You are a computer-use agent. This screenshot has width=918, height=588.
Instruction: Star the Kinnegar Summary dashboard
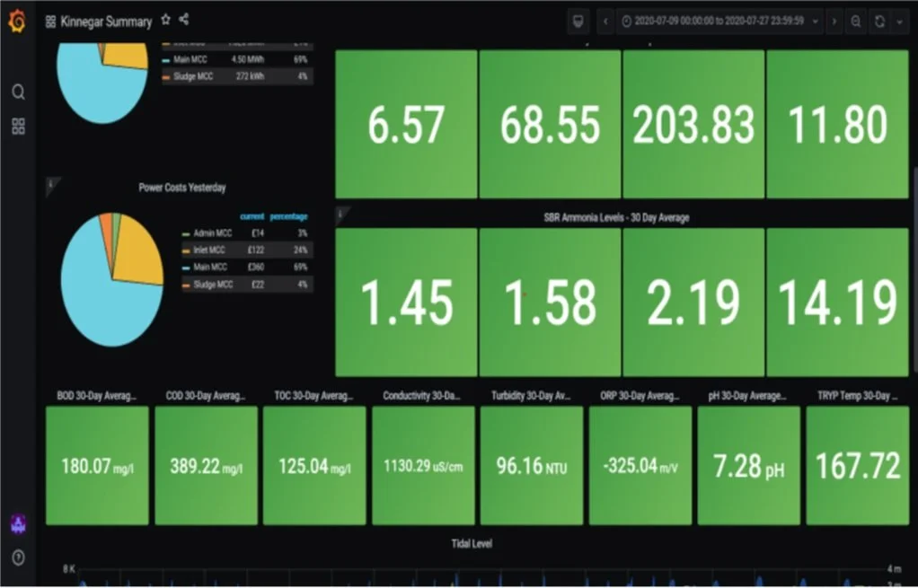[x=165, y=20]
